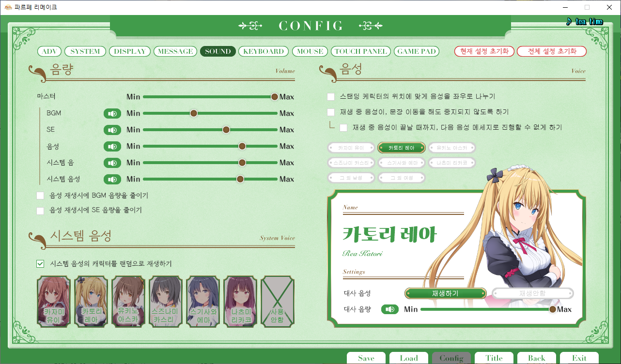Open the DISPLAY tab
Screen dimensions: 621x364
pyautogui.click(x=130, y=51)
